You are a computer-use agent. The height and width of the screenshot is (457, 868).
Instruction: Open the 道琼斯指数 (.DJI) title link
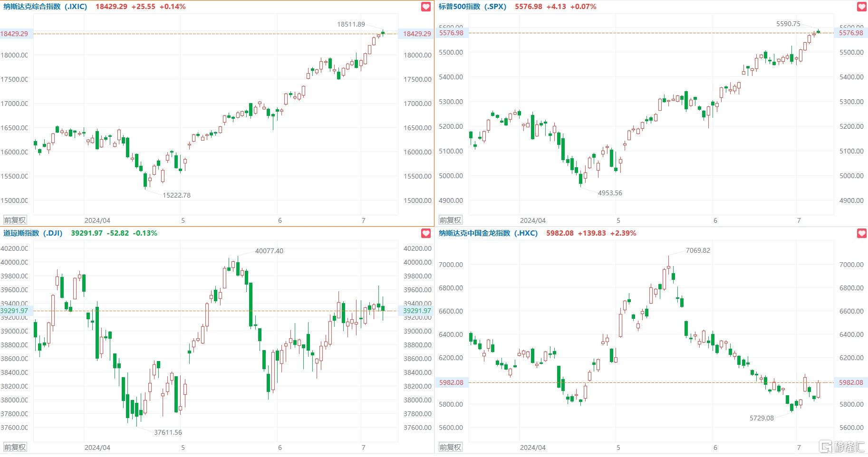pyautogui.click(x=33, y=233)
